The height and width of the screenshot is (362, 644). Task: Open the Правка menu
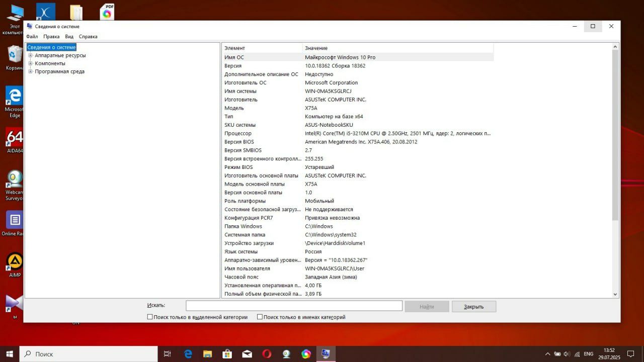[x=51, y=36]
